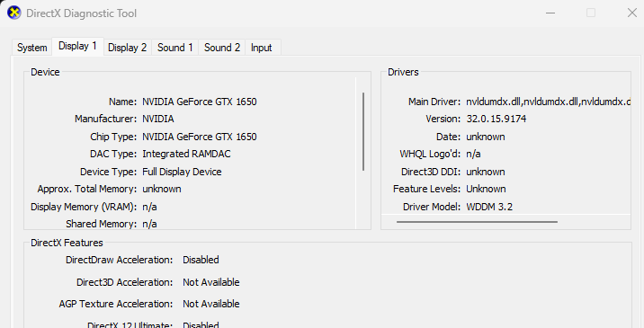Click the DAC Type label
Viewport: 644px width, 328px height.
[113, 154]
